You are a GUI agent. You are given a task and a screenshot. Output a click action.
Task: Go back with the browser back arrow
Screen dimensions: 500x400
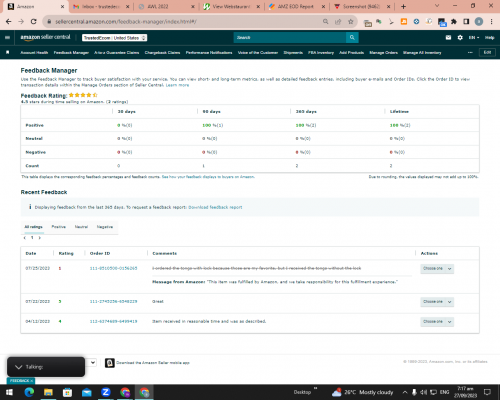pos(9,22)
